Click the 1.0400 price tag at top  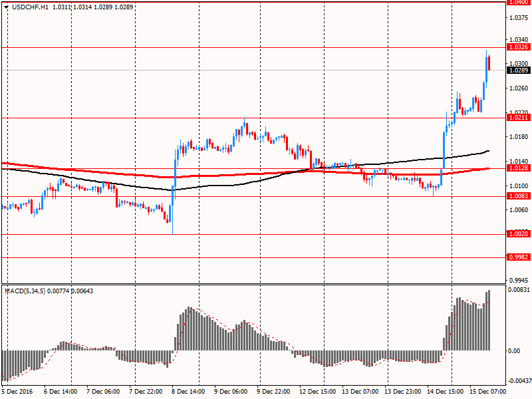point(517,2)
